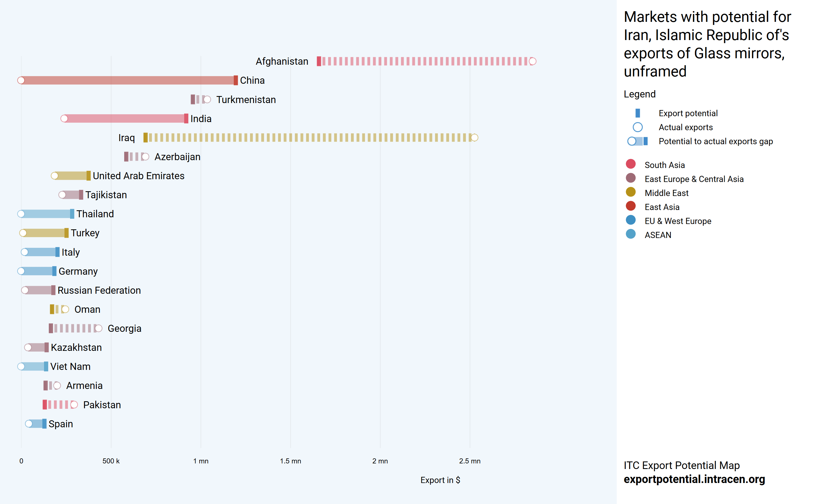Click Iraq's actual exports circle marker
This screenshot has height=504, width=827.
[x=474, y=138]
